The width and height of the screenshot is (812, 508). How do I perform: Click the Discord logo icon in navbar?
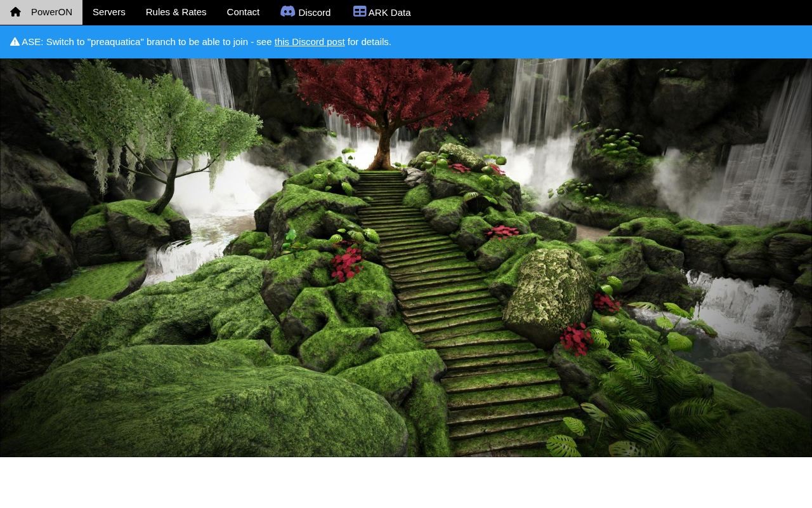[x=288, y=11]
